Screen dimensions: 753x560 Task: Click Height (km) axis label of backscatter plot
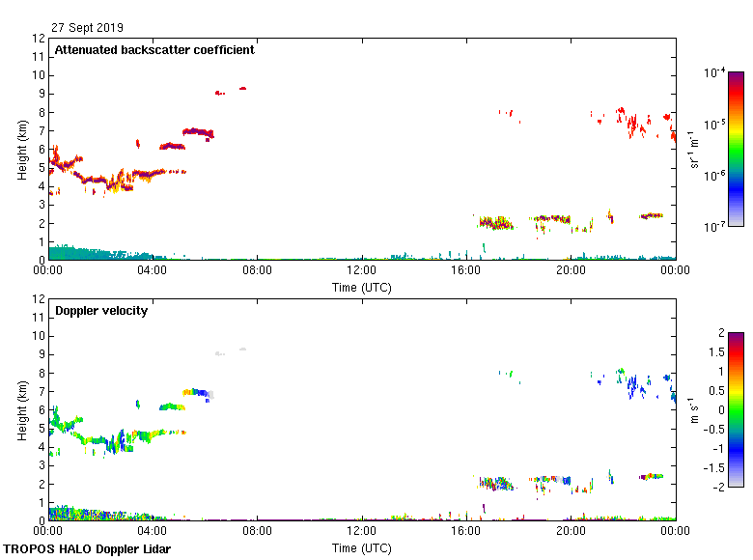(22, 149)
